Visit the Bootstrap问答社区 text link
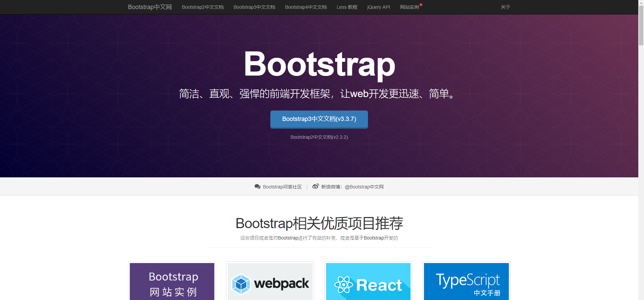644x300 pixels. point(282,187)
